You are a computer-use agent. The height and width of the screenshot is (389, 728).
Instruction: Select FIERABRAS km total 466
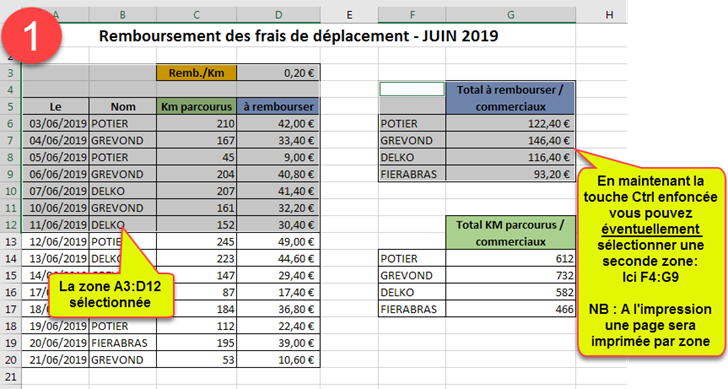510,309
